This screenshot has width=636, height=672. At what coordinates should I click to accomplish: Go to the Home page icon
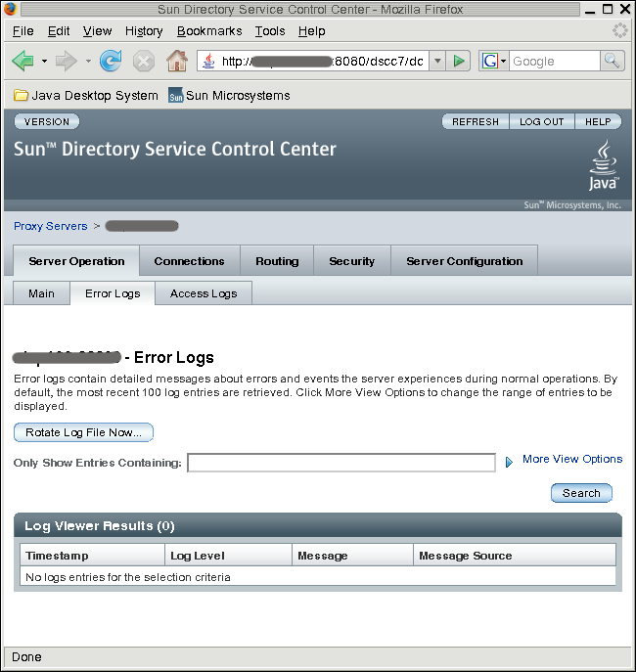pyautogui.click(x=177, y=61)
